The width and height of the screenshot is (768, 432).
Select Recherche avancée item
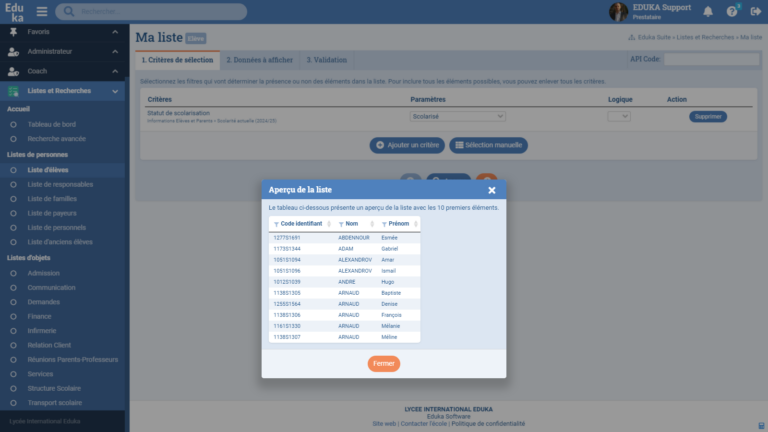pos(56,139)
